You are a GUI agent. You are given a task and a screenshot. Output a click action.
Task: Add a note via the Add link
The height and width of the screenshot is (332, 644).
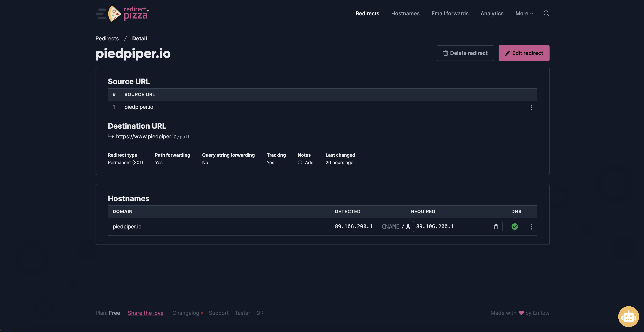click(x=309, y=162)
